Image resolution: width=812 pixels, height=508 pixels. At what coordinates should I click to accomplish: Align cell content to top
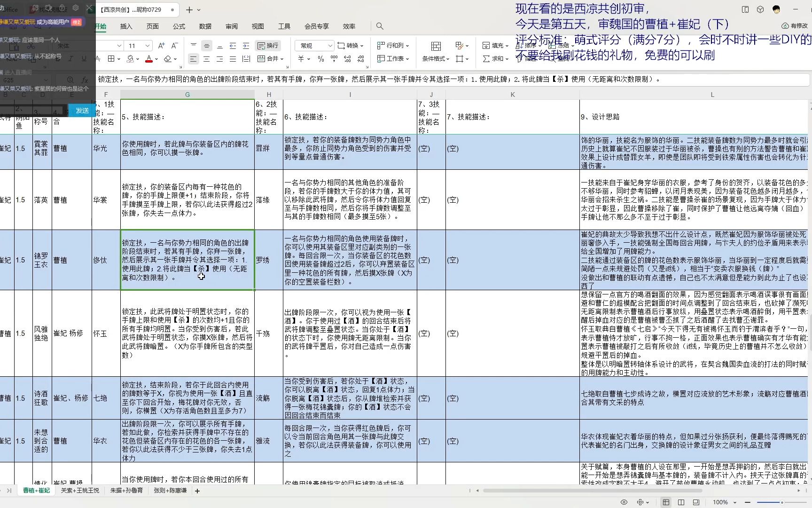pos(194,46)
